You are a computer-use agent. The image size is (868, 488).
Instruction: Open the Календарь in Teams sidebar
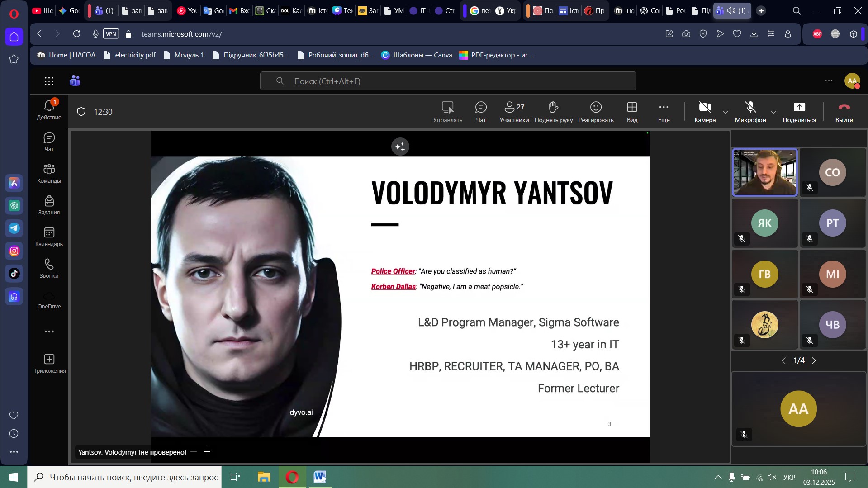click(x=49, y=237)
